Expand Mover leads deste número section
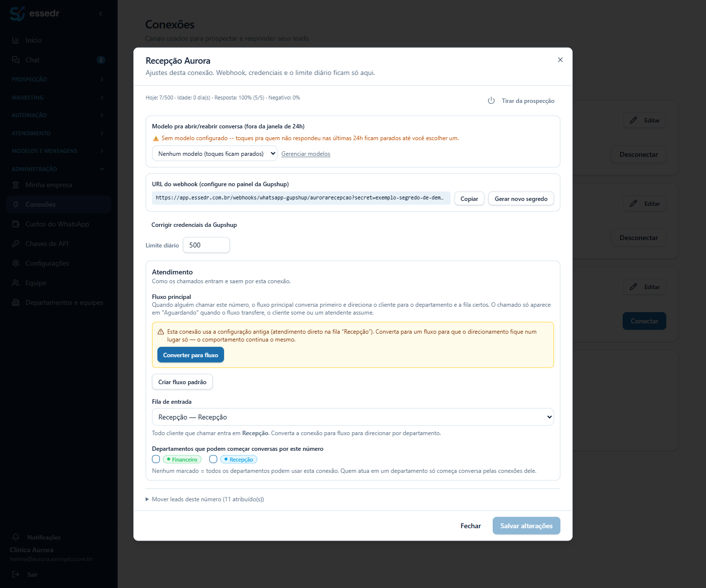706x588 pixels. pos(205,499)
